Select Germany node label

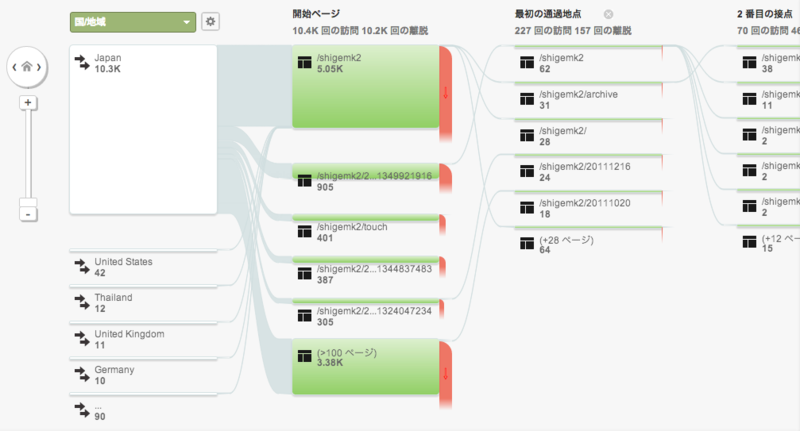114,370
